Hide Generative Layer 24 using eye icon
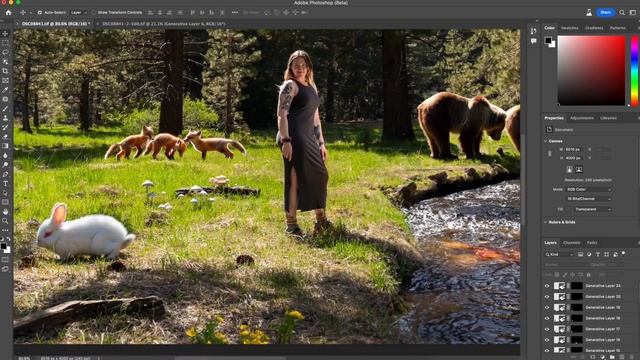The image size is (640, 360). click(x=547, y=286)
